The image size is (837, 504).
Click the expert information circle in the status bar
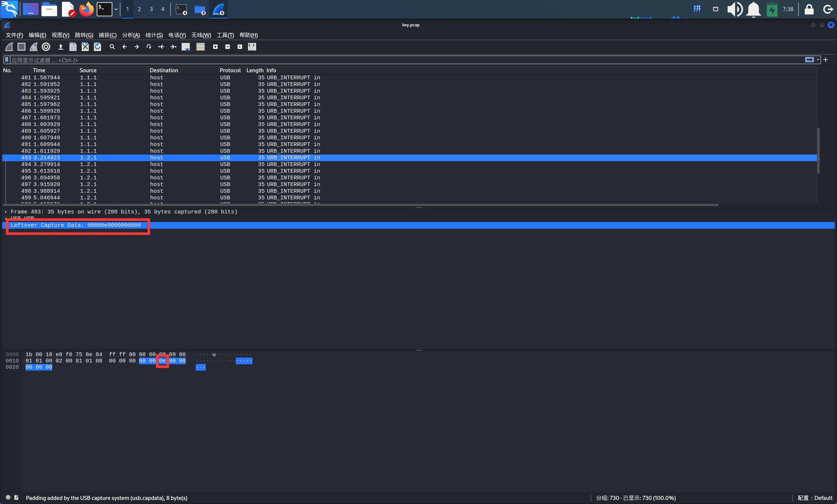8,498
